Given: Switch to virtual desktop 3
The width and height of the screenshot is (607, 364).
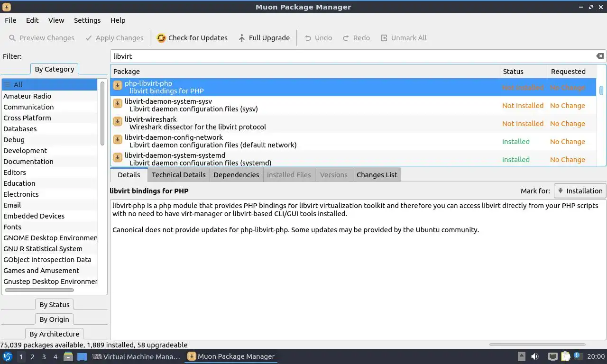Looking at the screenshot, I should (x=44, y=356).
